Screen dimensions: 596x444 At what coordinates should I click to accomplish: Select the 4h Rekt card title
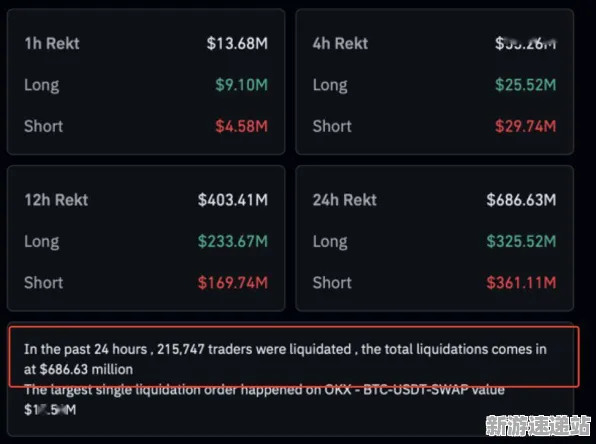(x=340, y=43)
